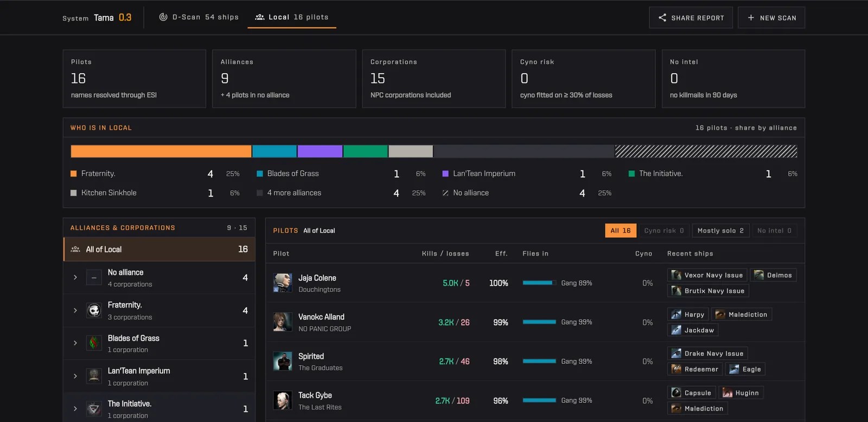Click the Deimos ship tag
The width and height of the screenshot is (868, 422).
[x=773, y=275]
